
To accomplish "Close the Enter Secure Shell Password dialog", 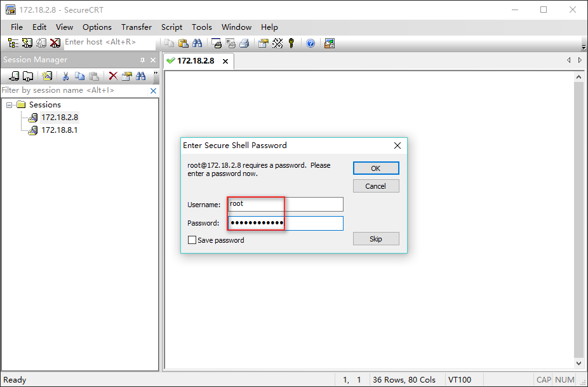I will tap(398, 146).
